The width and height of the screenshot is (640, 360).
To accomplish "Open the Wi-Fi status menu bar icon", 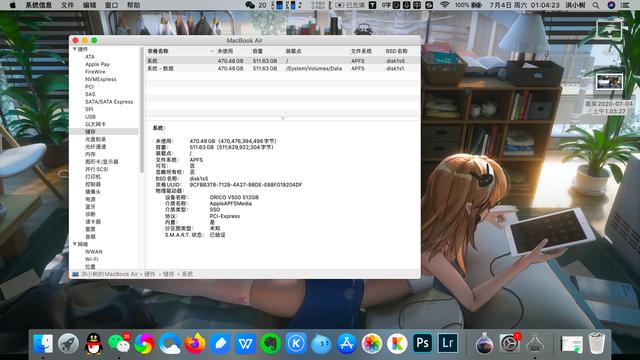I will (444, 5).
